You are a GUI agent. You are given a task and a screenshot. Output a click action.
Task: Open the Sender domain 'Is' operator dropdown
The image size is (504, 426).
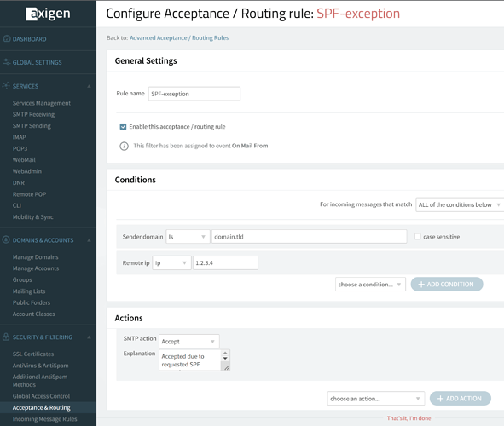[188, 237]
